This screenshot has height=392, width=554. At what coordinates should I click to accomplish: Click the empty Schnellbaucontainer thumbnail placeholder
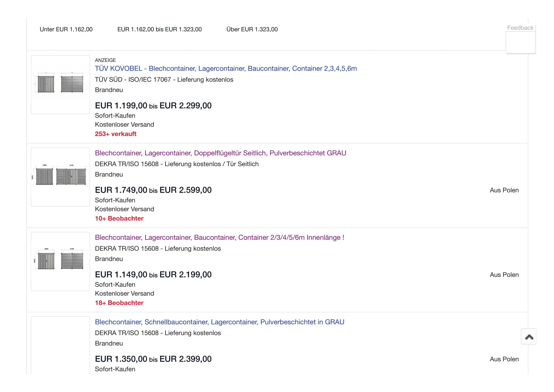[60, 345]
